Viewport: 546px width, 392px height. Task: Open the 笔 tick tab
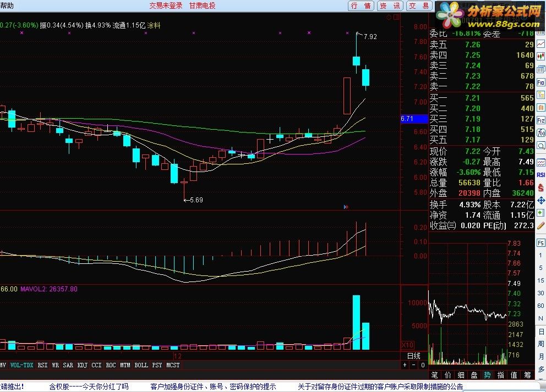[434, 375]
